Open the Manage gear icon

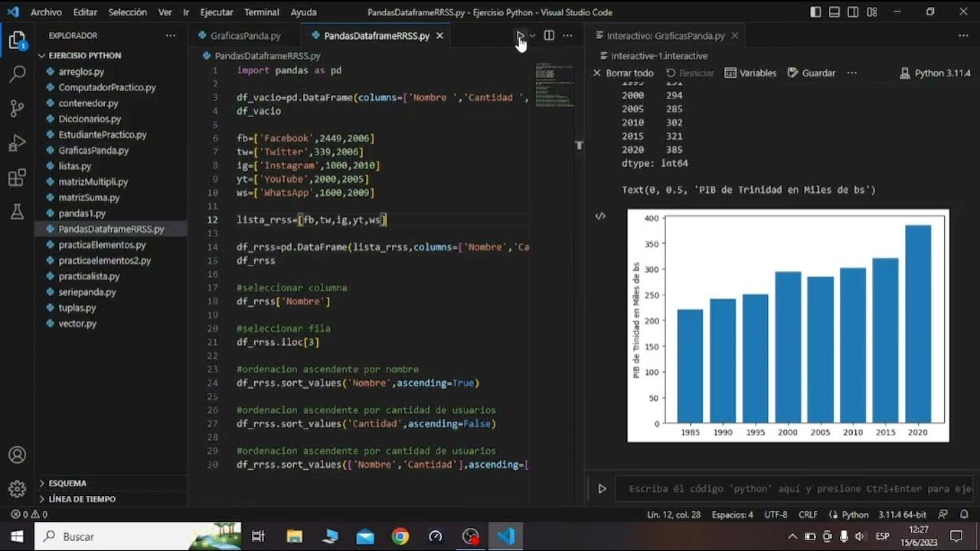[x=17, y=489]
